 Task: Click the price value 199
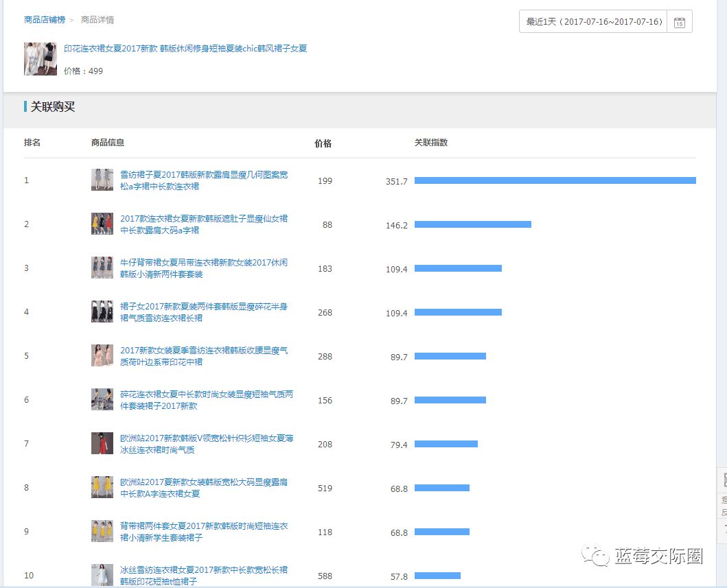(x=325, y=181)
